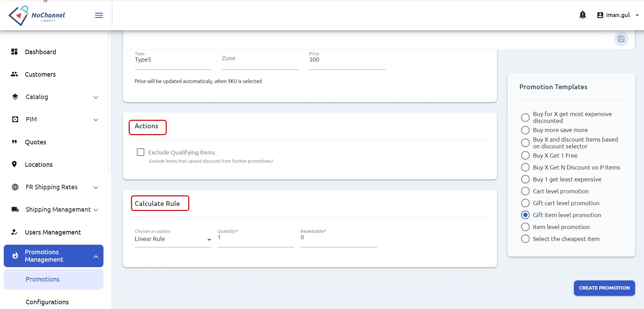Select the Promotions submenu item
This screenshot has height=309, width=644.
coord(53,279)
